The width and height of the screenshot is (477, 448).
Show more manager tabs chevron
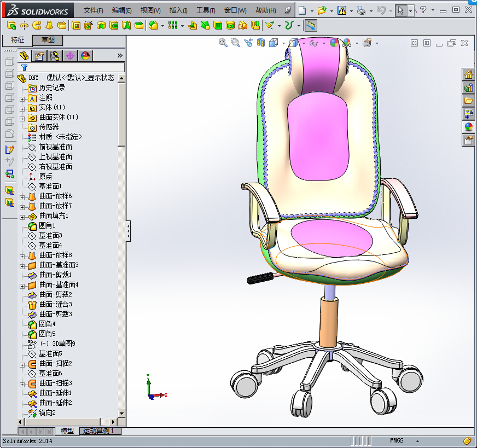[x=120, y=55]
